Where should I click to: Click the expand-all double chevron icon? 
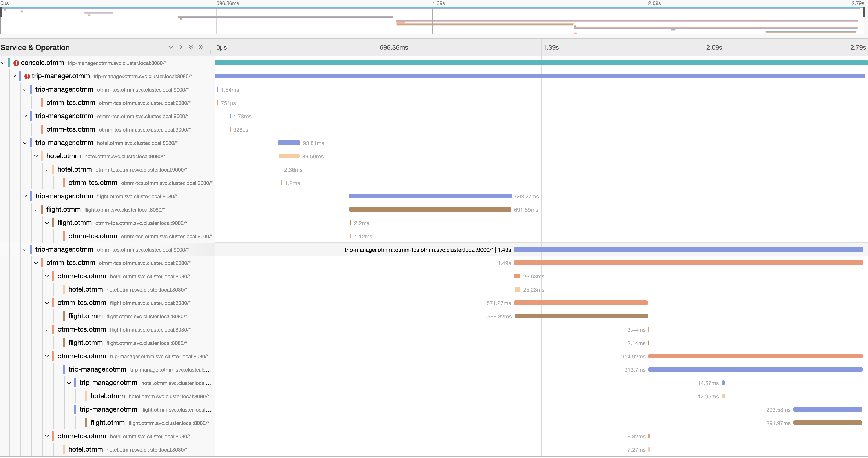(191, 47)
